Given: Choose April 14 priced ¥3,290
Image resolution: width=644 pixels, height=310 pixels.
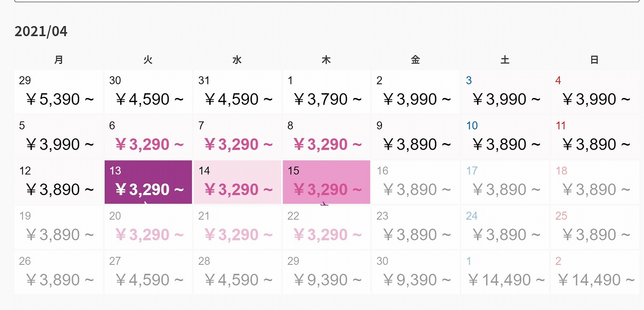Looking at the screenshot, I should click(237, 182).
